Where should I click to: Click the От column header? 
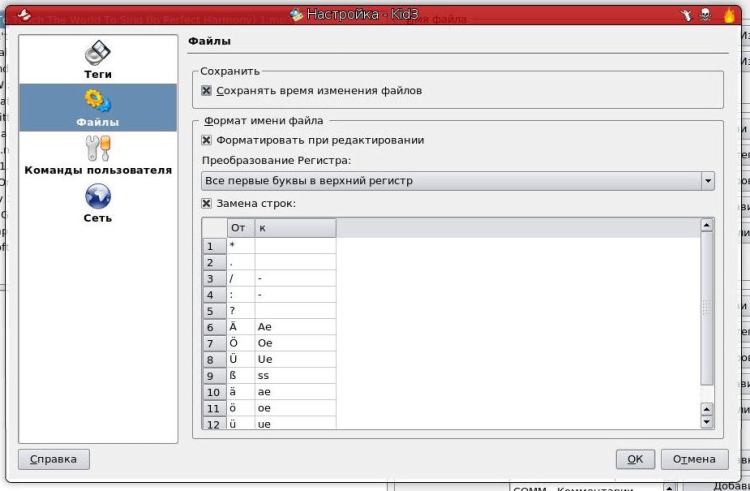click(241, 228)
